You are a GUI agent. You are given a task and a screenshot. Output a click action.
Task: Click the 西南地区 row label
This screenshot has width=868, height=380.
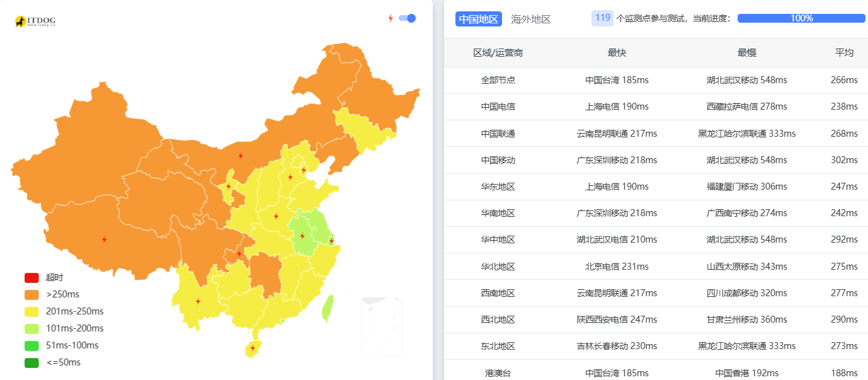498,293
